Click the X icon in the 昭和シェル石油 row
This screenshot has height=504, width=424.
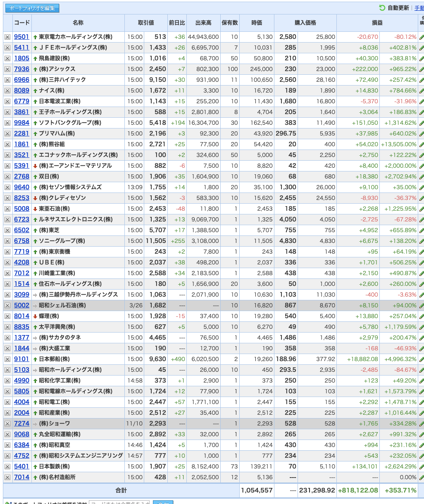click(x=7, y=305)
